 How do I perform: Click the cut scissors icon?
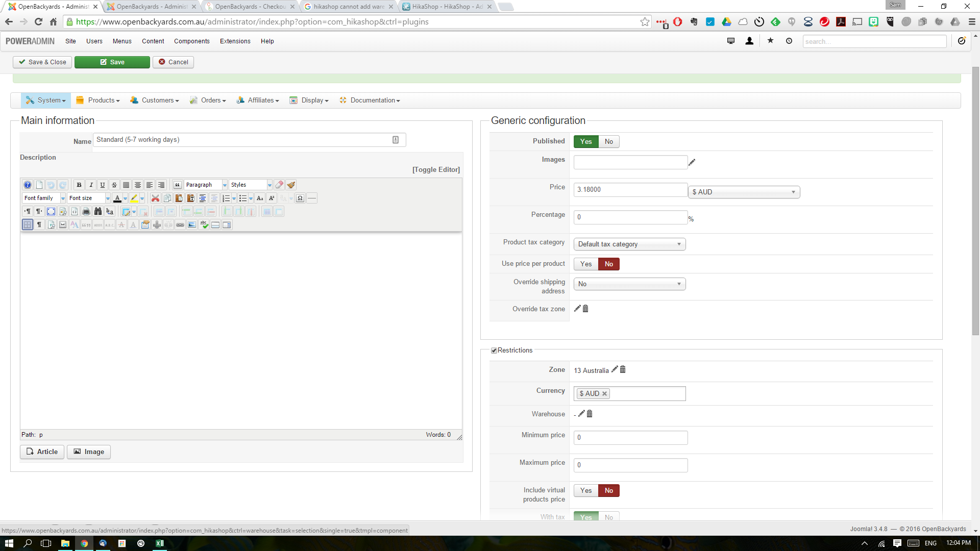155,198
